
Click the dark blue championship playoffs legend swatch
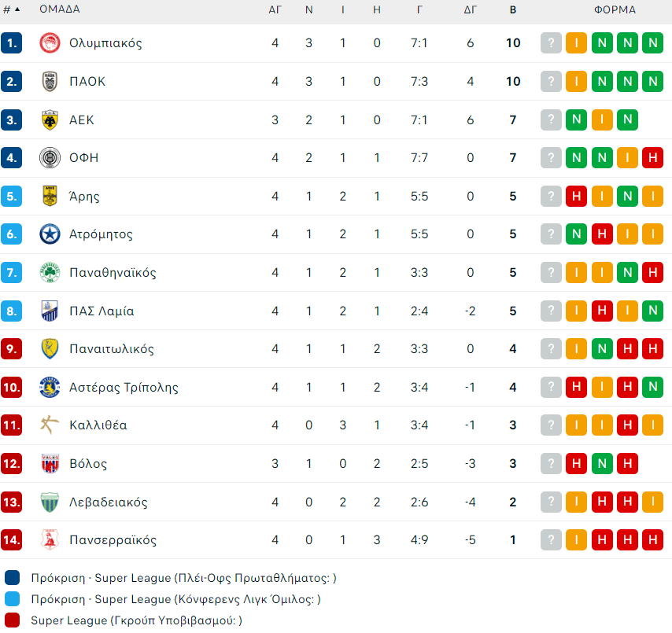11,578
